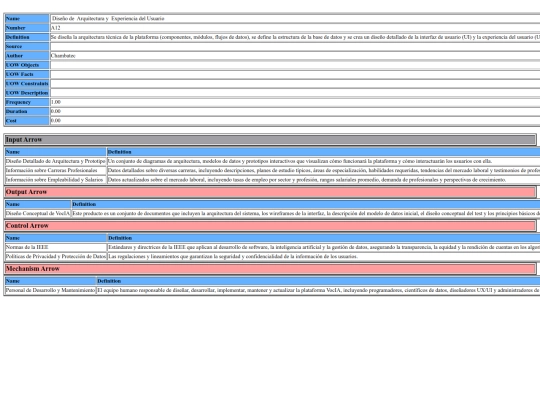Click the Cost value field
540x405 pixels.
point(295,121)
